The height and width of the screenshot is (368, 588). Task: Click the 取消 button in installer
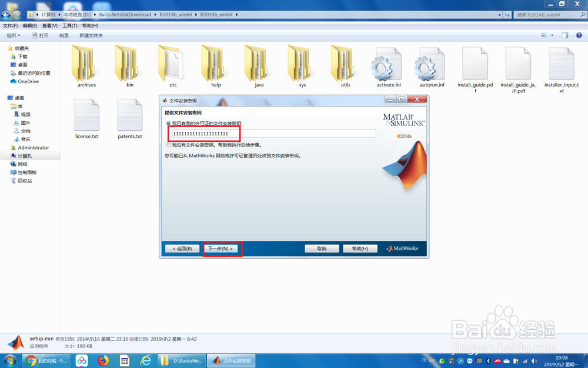point(322,248)
